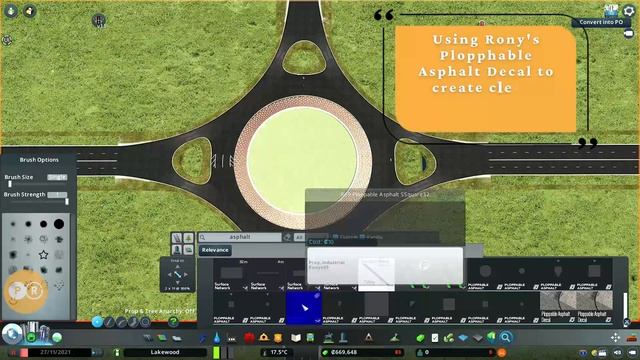Adjust the Brush Strength slider handle
Viewport: 640px width, 360px height.
67,201
